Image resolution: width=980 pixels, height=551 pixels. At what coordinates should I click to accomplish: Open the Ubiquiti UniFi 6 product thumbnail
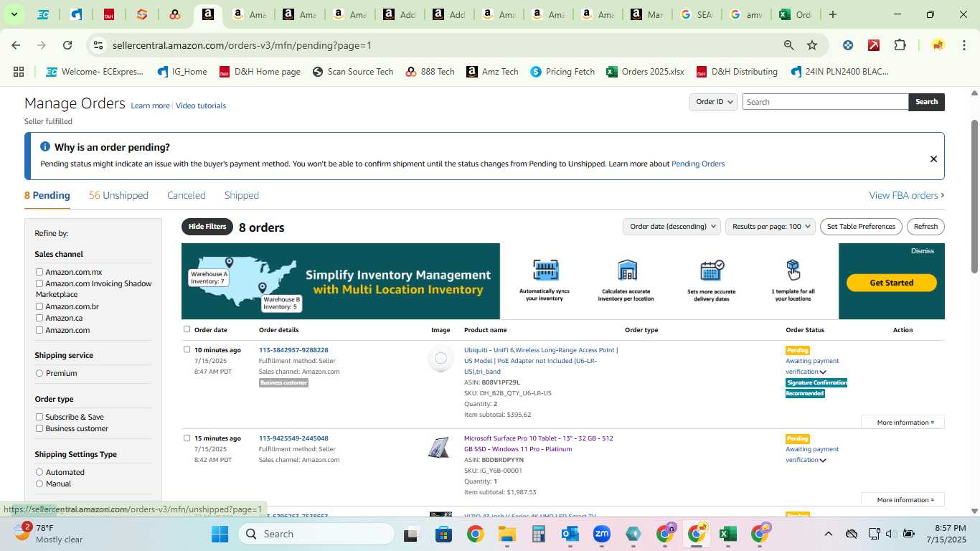click(440, 358)
